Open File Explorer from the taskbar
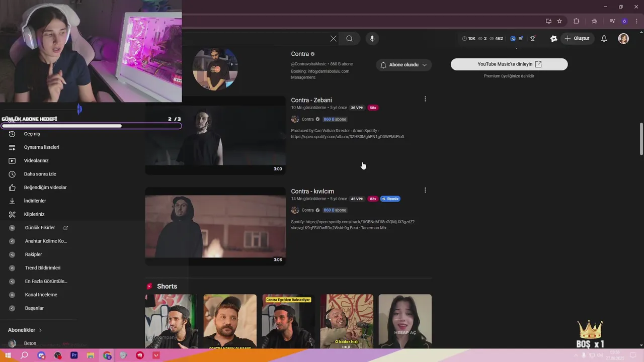The width and height of the screenshot is (644, 362). click(x=91, y=355)
